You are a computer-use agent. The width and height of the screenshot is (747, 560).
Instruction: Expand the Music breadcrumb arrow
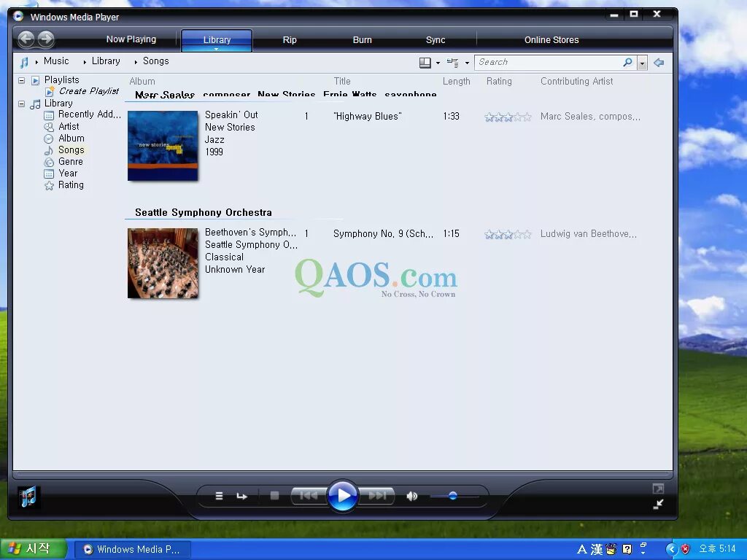click(x=36, y=62)
